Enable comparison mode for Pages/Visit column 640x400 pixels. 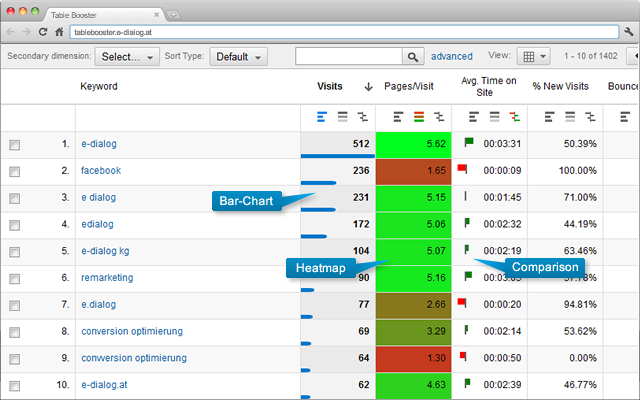click(x=439, y=117)
